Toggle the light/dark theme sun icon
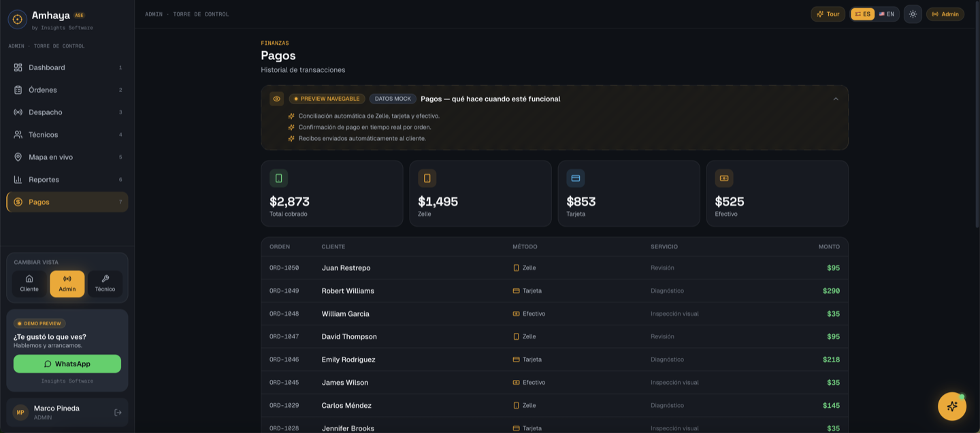Viewport: 980px width, 433px height. click(913, 14)
